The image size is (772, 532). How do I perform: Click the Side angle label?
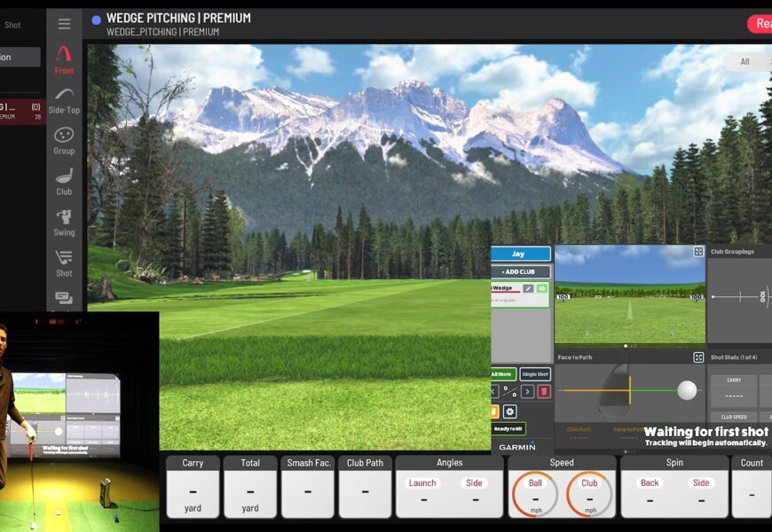[474, 482]
